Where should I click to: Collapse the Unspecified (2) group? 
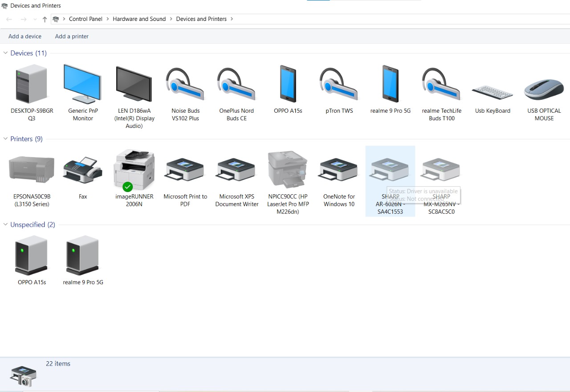coord(6,225)
